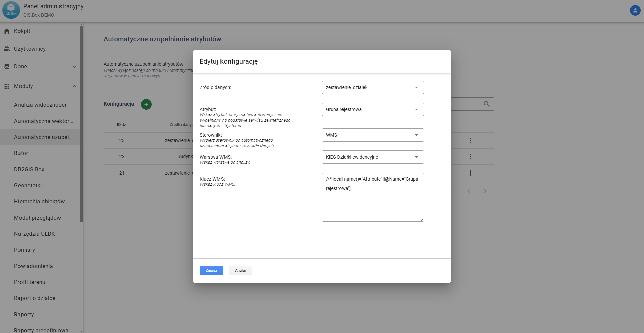This screenshot has height=333, width=644.
Task: Click the Anuluj button
Action: [240, 270]
